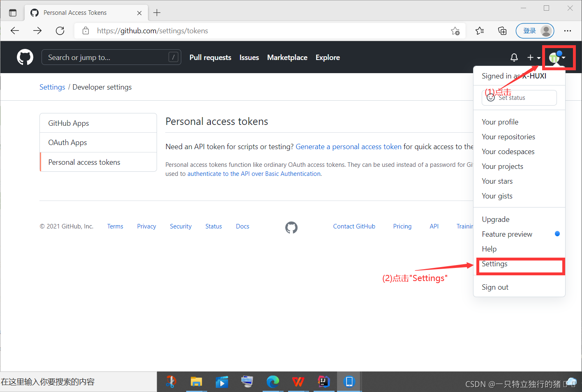Go to Settings breadcrumb link
Image resolution: width=582 pixels, height=392 pixels.
pos(52,87)
